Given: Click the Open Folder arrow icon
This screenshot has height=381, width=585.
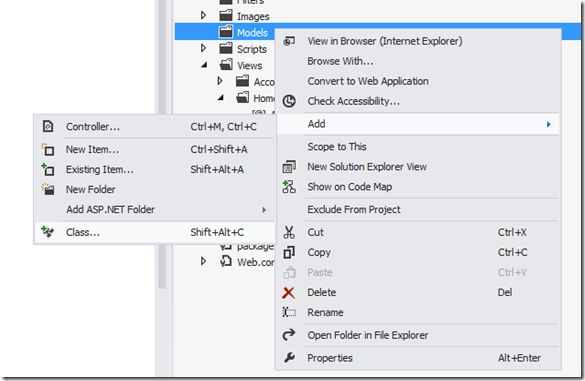Looking at the screenshot, I should click(x=289, y=335).
